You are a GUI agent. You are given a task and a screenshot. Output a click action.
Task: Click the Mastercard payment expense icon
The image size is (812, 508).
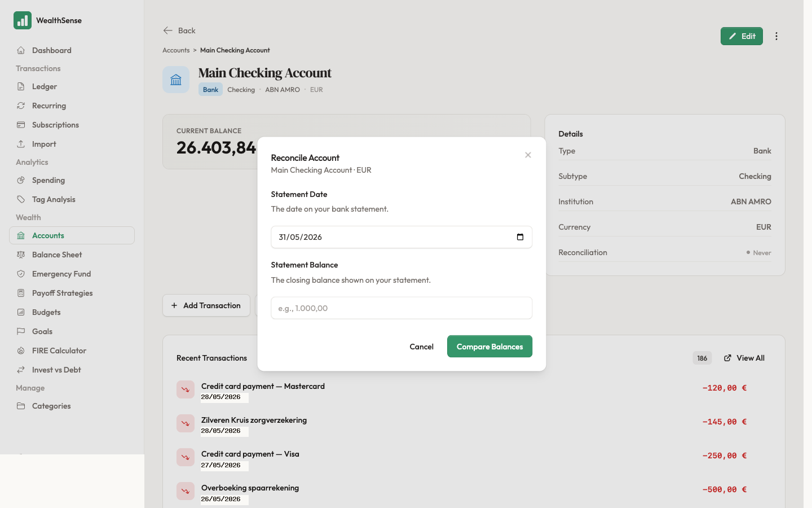click(186, 389)
